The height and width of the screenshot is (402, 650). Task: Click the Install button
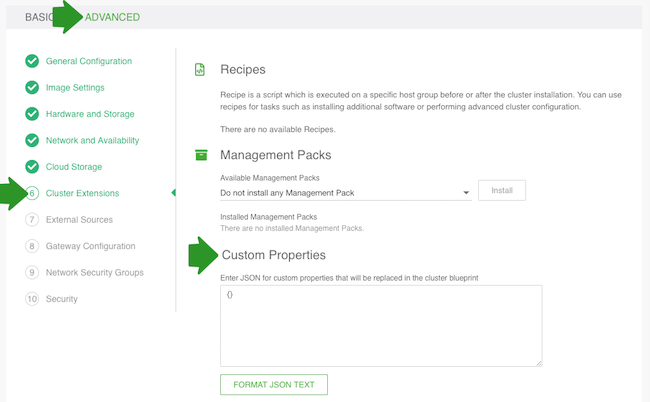click(x=501, y=190)
